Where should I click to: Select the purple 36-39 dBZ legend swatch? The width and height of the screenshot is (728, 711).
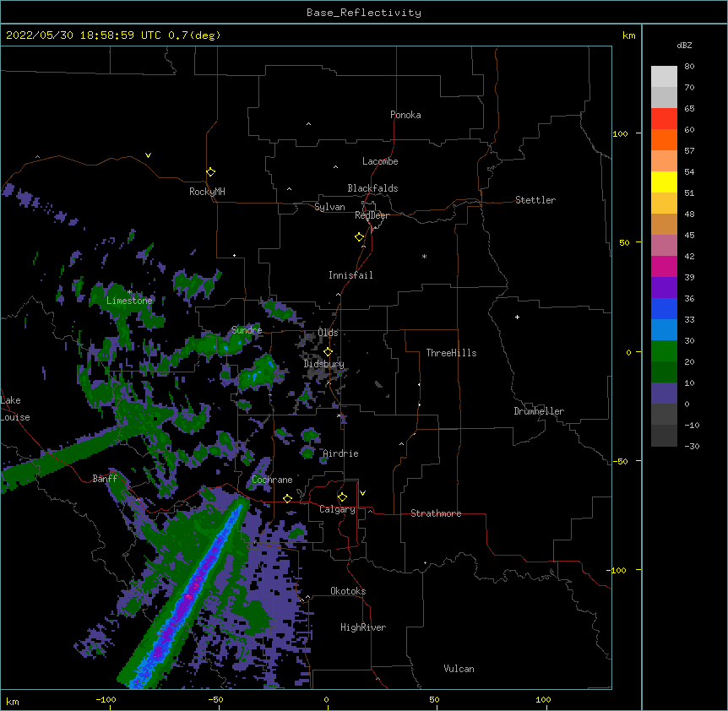tap(664, 287)
